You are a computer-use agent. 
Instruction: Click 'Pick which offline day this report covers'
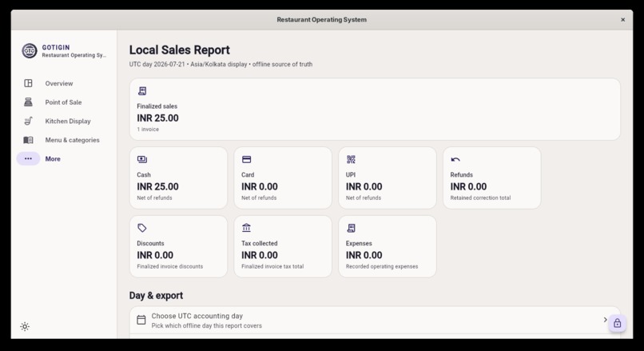click(x=207, y=326)
